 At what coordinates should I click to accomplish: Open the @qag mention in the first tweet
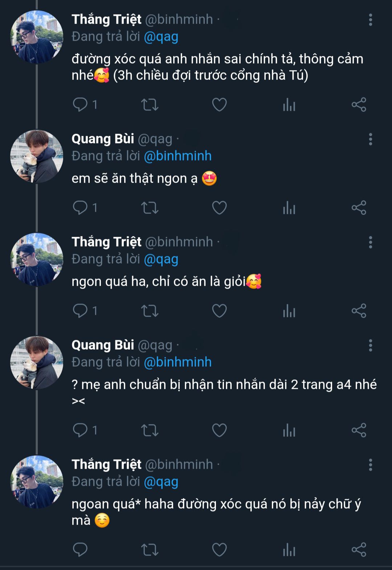pos(161,37)
